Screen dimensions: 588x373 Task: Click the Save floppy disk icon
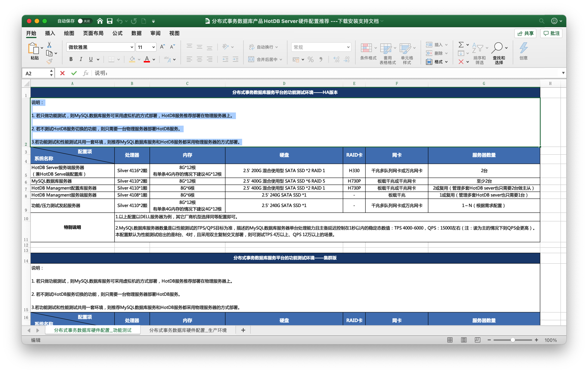pyautogui.click(x=110, y=21)
